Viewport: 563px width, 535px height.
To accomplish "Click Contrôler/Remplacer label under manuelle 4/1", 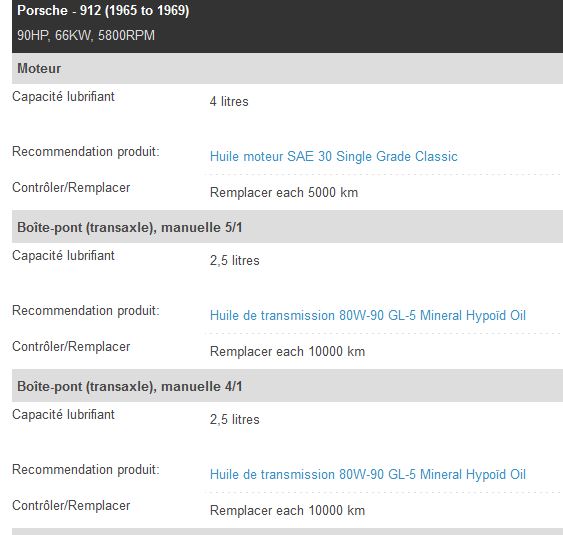I will click(x=71, y=506).
